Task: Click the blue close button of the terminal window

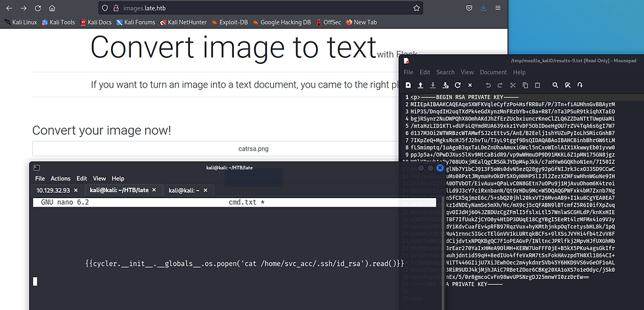Action: [440, 168]
